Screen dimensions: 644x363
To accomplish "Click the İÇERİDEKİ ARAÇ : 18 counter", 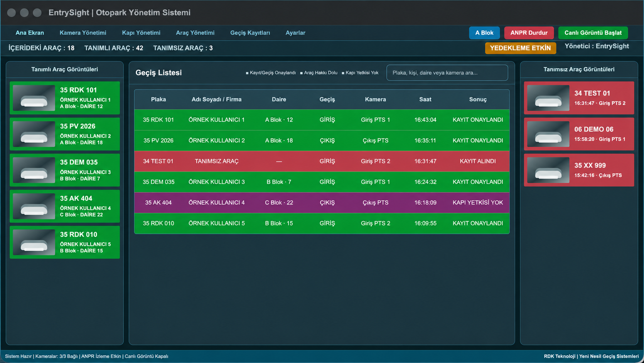I will 41,48.
